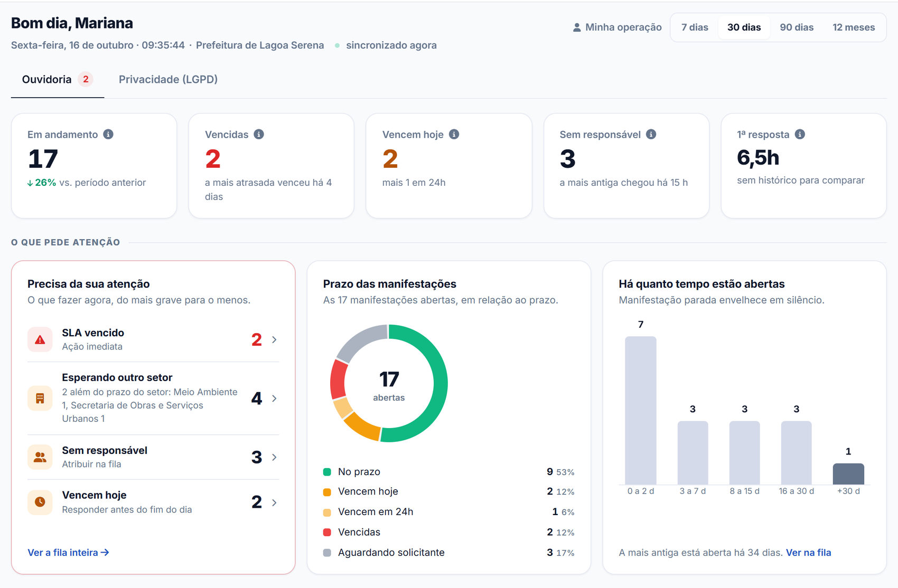
Task: Click the red 2 badge on the Ouvidoria tab
Action: point(86,79)
